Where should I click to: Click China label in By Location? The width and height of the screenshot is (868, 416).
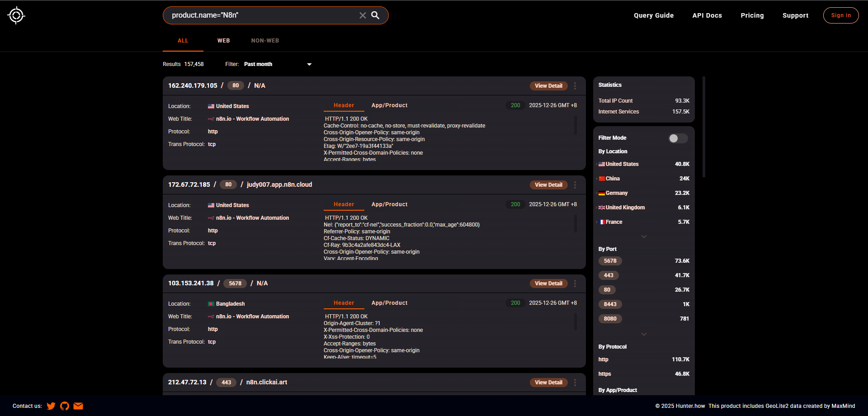613,179
